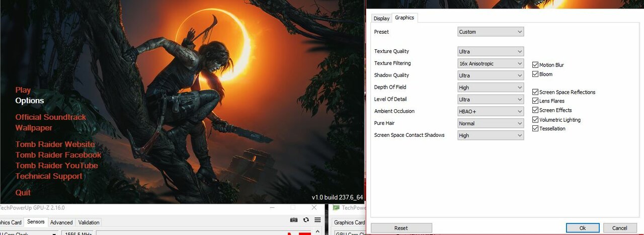Open the Tomb Raider YouTube link
Screen dimensions: 644x235
[56, 166]
